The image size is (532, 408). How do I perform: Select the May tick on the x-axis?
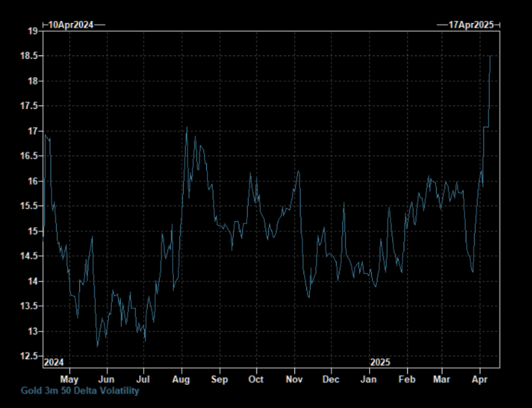point(69,378)
